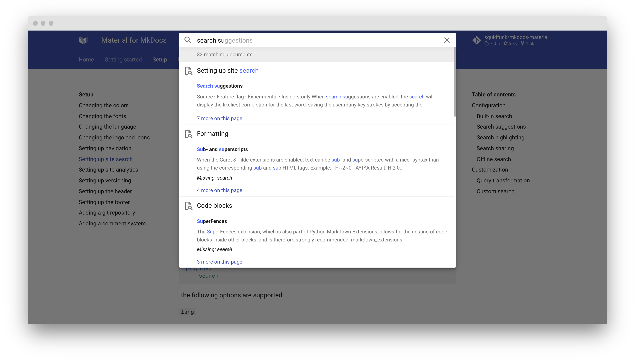Select the Getting started navigation tab
This screenshot has width=635, height=364.
[123, 60]
